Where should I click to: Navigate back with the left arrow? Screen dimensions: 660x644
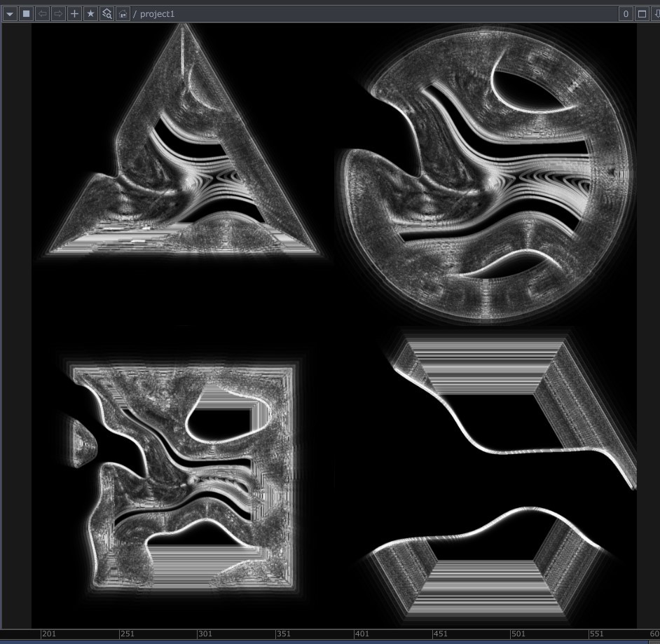click(x=42, y=14)
